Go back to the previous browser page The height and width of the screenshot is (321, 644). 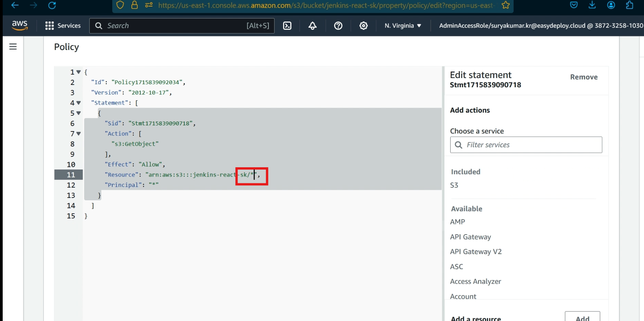pyautogui.click(x=15, y=5)
